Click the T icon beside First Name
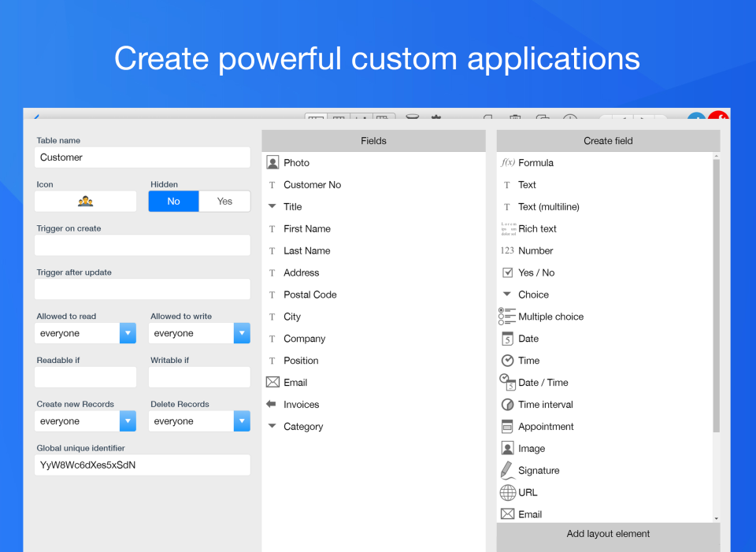The height and width of the screenshot is (552, 756). (x=272, y=228)
